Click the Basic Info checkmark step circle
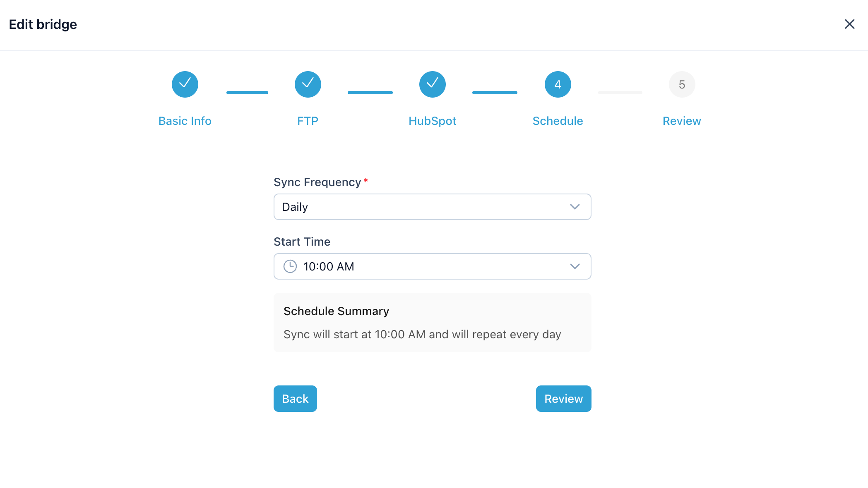 point(185,84)
